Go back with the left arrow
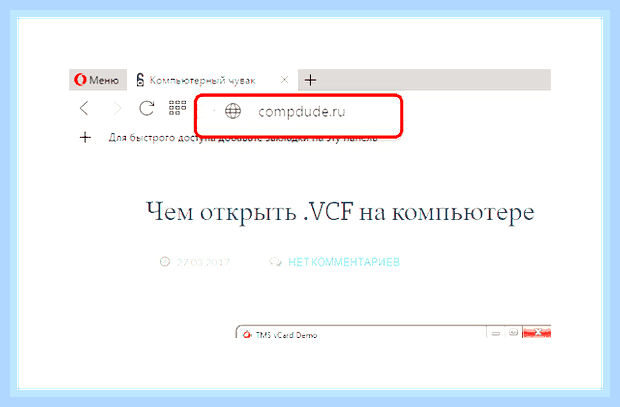The height and width of the screenshot is (407, 620). click(84, 108)
